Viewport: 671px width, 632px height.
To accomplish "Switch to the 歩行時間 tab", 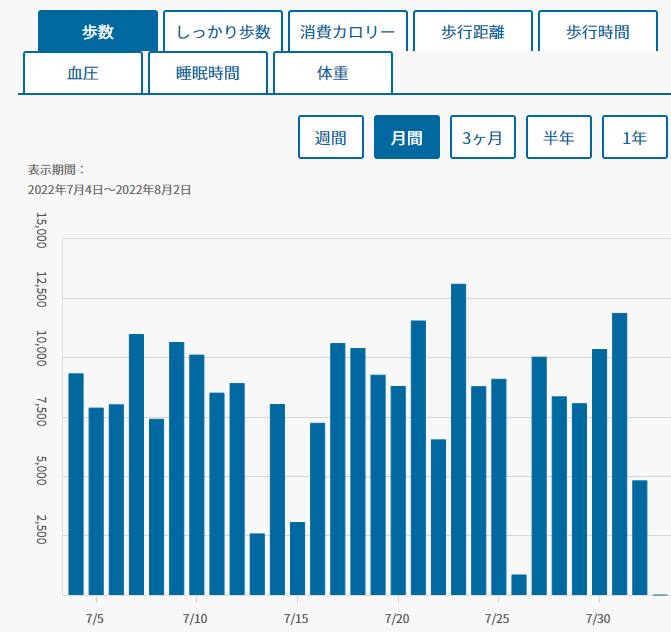I will click(x=598, y=31).
